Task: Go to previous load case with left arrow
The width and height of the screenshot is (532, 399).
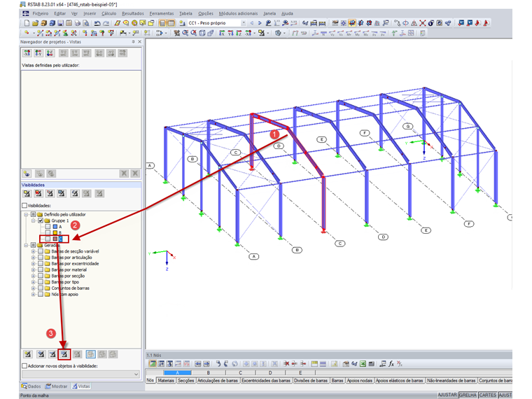Action: 252,23
